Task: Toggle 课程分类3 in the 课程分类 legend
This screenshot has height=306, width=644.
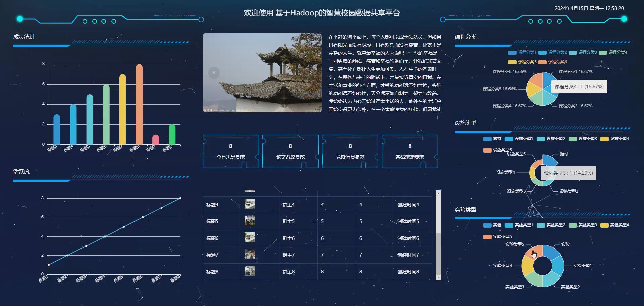Action: pos(583,52)
